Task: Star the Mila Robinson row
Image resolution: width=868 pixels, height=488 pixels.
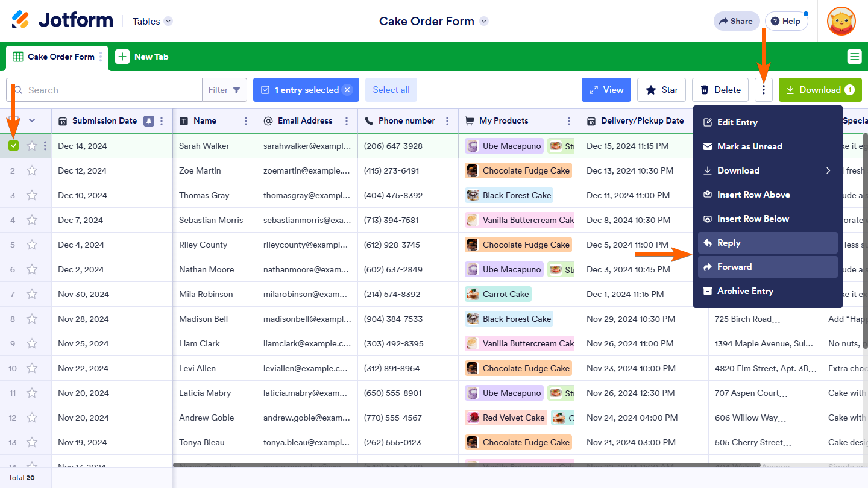Action: [32, 294]
